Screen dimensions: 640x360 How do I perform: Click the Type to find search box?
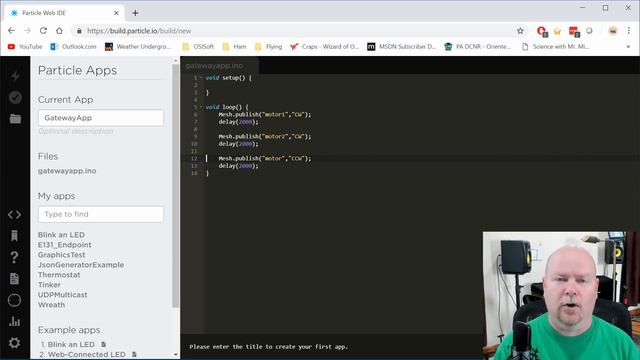tap(101, 214)
